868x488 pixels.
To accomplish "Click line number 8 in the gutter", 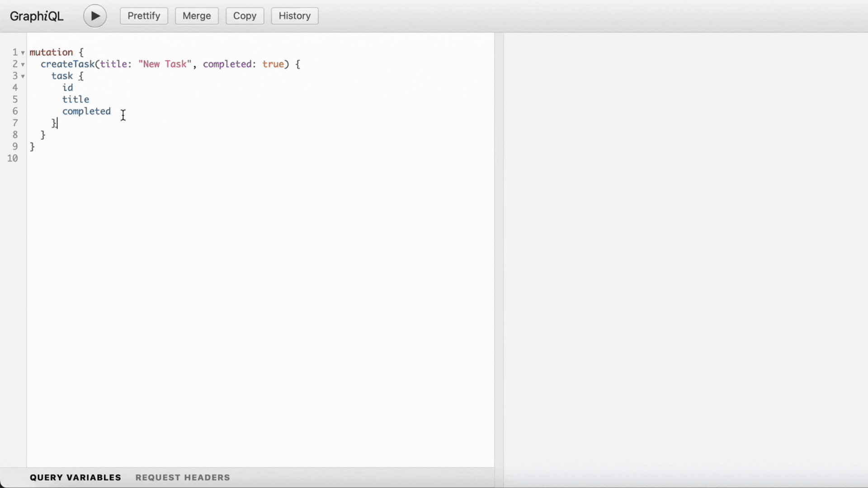I will click(15, 135).
